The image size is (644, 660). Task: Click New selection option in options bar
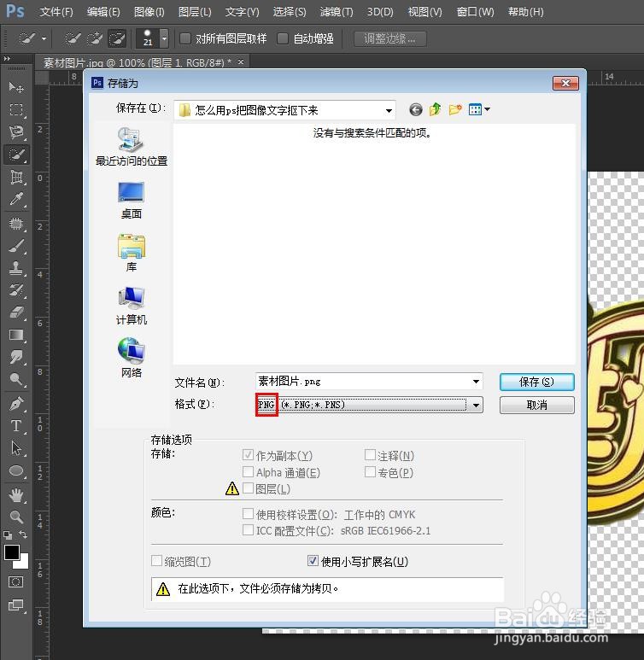(73, 38)
